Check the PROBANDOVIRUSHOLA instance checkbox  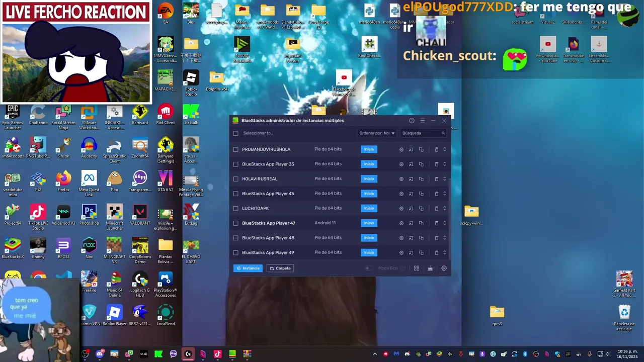coord(236,149)
